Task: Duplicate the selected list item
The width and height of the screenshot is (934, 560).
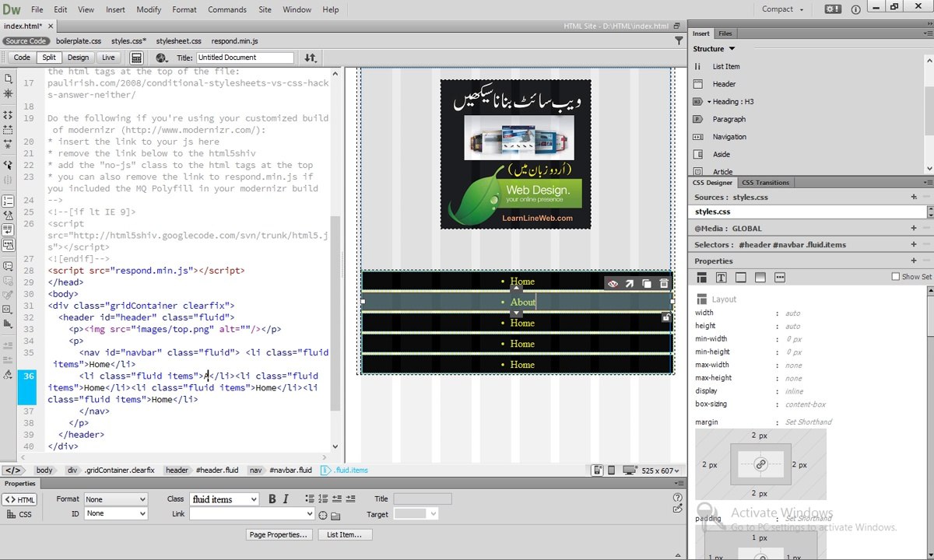Action: [647, 284]
